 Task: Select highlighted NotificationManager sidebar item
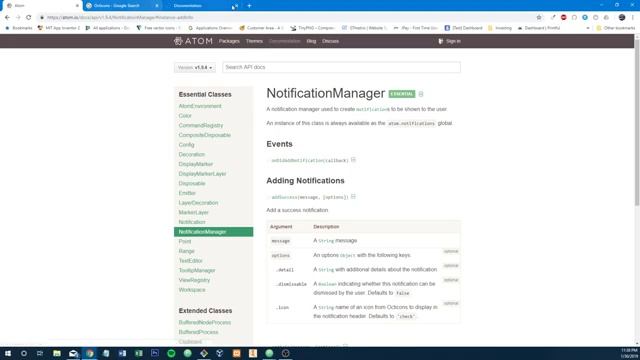click(213, 232)
